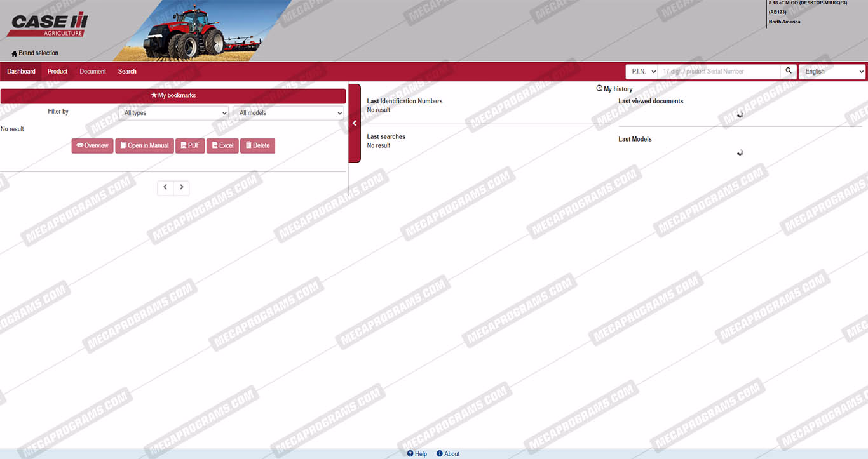The width and height of the screenshot is (868, 459).
Task: Go to next bookmarks page arrow
Action: click(x=182, y=187)
